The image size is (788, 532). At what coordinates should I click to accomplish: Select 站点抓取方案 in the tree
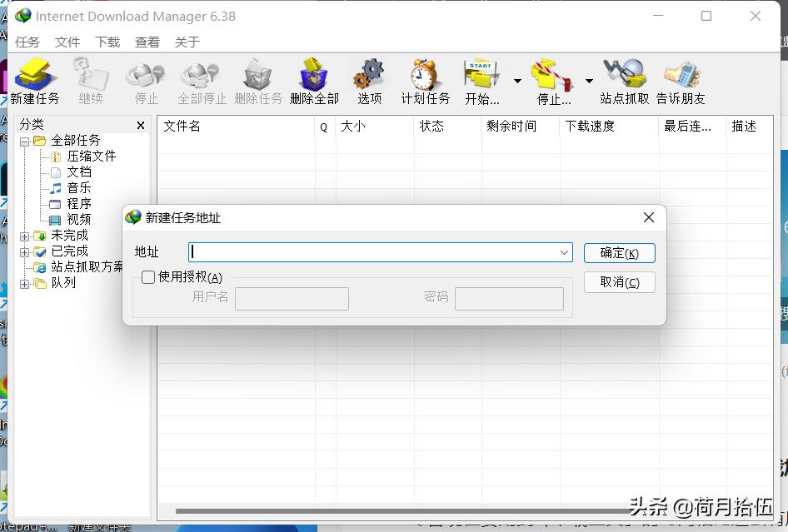[x=87, y=266]
